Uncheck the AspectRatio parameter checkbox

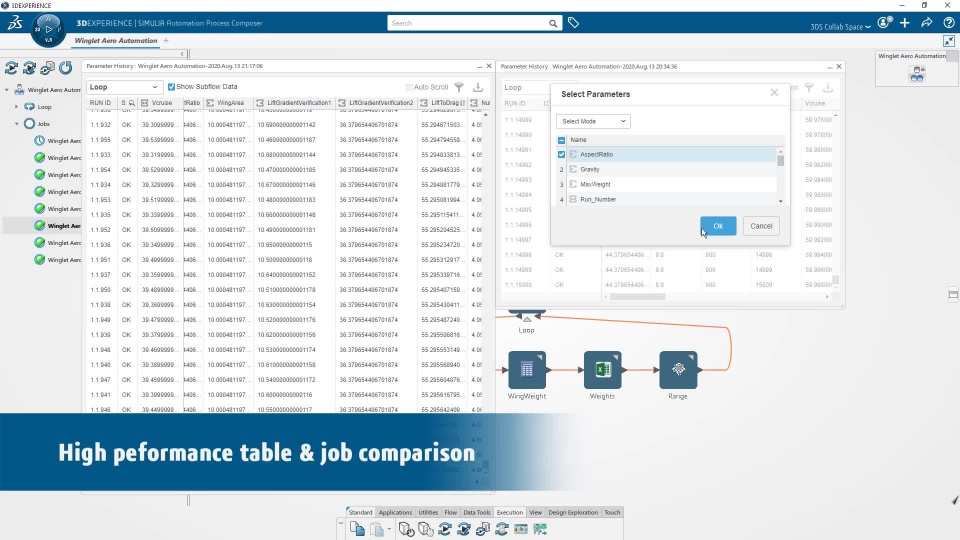click(x=561, y=154)
